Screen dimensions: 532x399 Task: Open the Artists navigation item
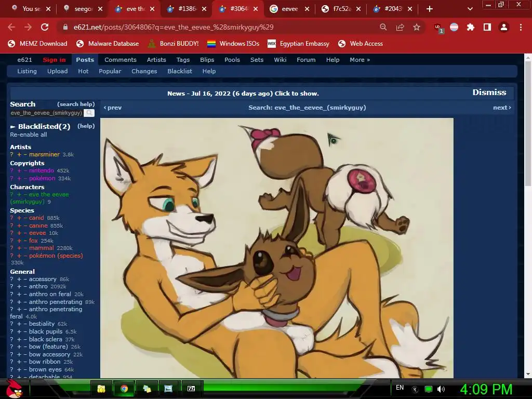(x=156, y=60)
